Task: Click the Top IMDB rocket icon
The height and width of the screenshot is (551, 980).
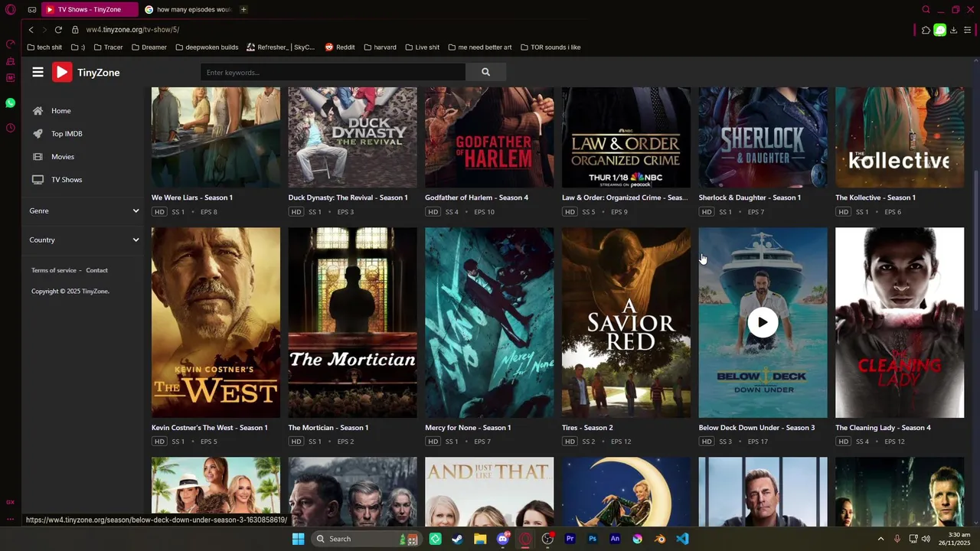Action: (38, 134)
